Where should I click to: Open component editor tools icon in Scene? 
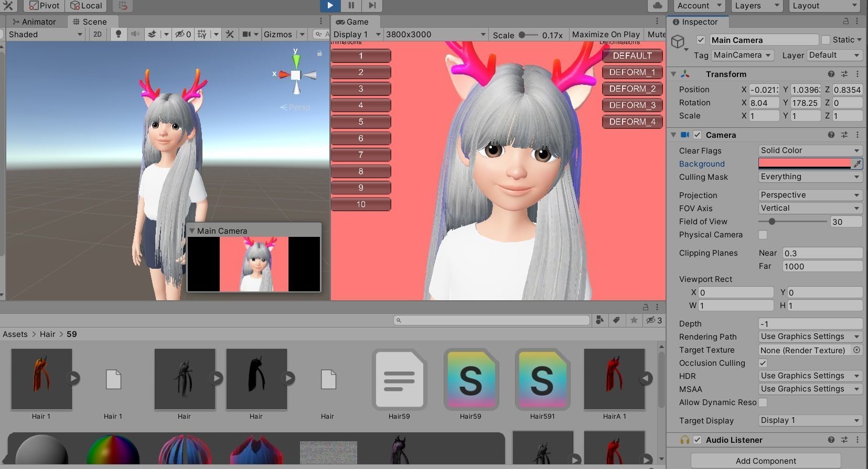pyautogui.click(x=230, y=34)
